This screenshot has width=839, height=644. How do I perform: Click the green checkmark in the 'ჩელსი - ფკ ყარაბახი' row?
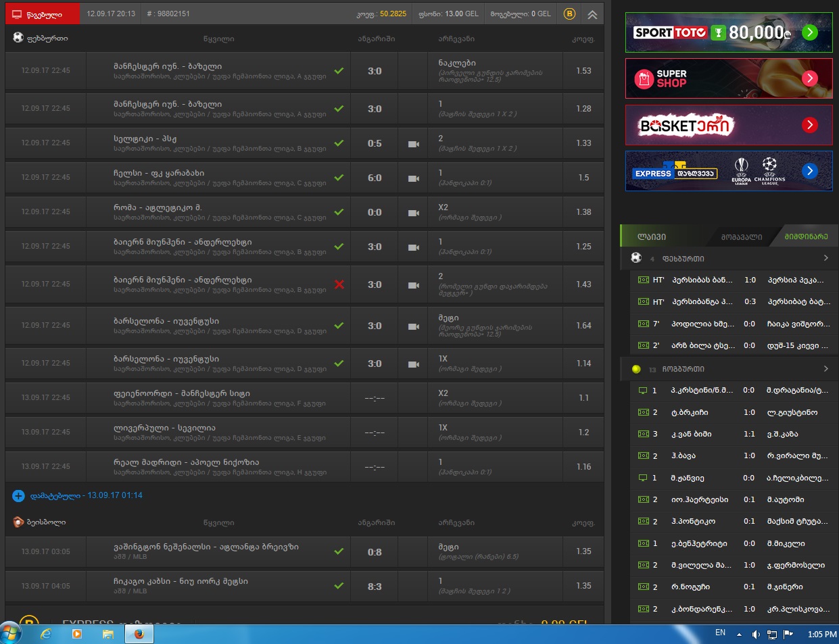click(x=339, y=178)
